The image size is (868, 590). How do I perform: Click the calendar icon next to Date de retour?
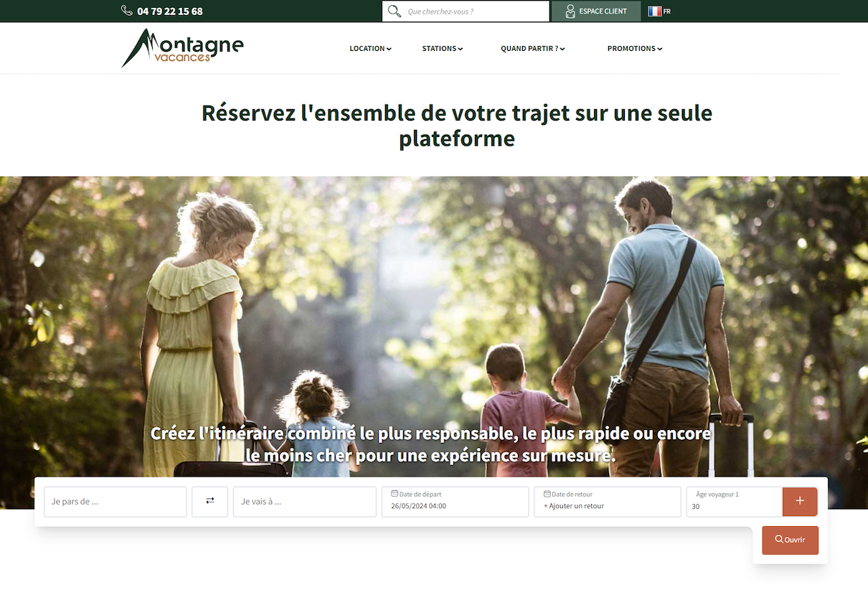pos(547,494)
